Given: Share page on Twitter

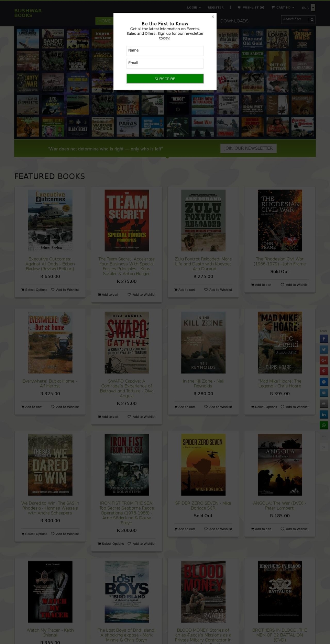Looking at the screenshot, I should [x=324, y=350].
